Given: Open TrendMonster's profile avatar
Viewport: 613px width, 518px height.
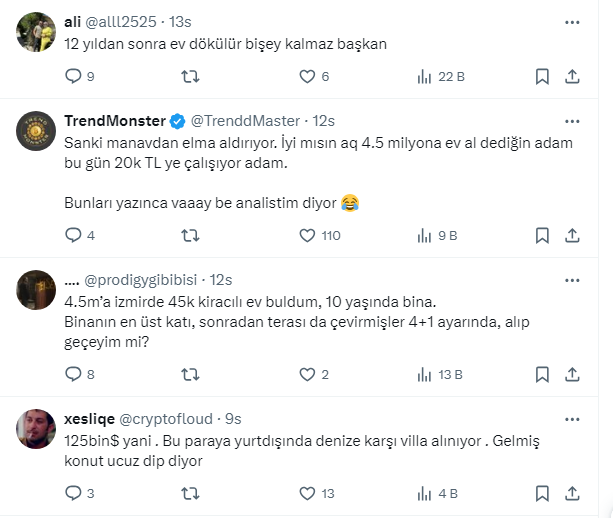Looking at the screenshot, I should pyautogui.click(x=35, y=132).
